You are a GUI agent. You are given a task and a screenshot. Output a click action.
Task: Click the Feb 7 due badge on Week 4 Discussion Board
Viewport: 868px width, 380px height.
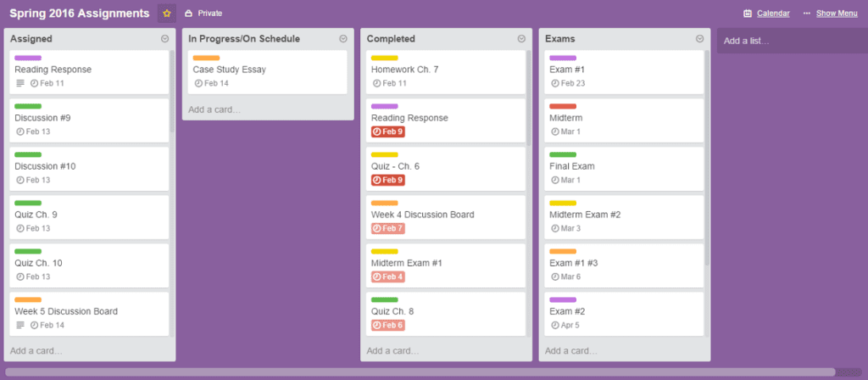coord(387,229)
